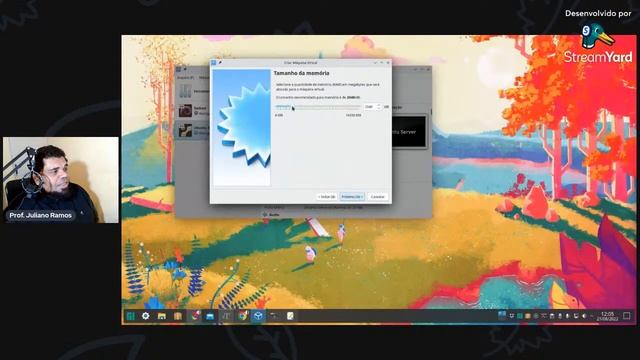This screenshot has width=640, height=360.
Task: Open the dark terminal icon in the taskbar
Action: [x=274, y=316]
